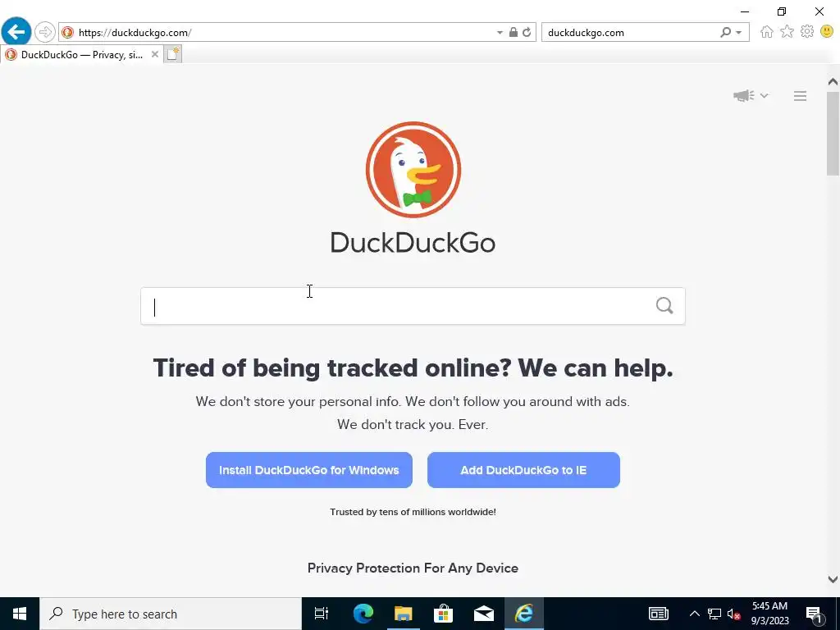Click the smiley feedback icon
Image resolution: width=840 pixels, height=630 pixels.
point(827,32)
